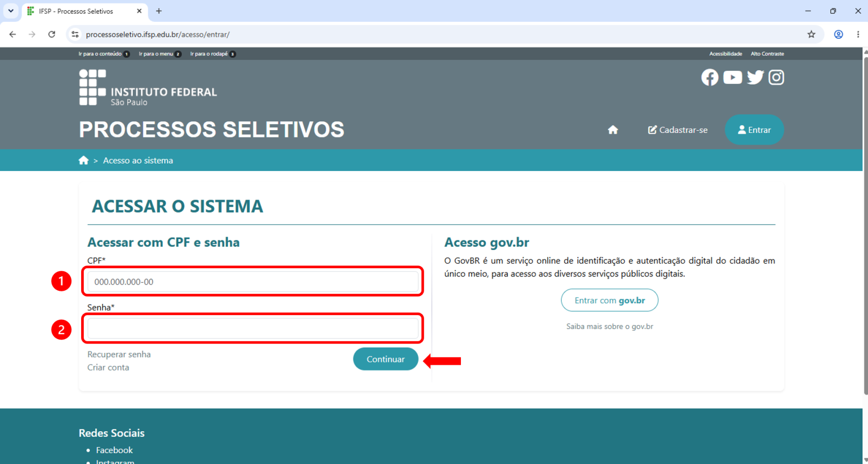Open the IFSP Twitter profile icon
Screen dimensions: 868x464
(x=755, y=78)
